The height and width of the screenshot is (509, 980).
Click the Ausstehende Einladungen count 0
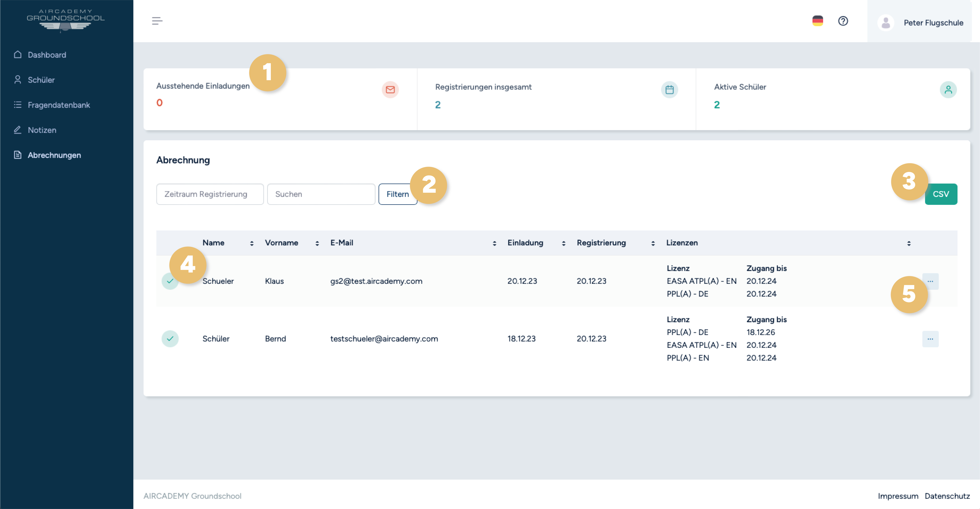coord(159,103)
